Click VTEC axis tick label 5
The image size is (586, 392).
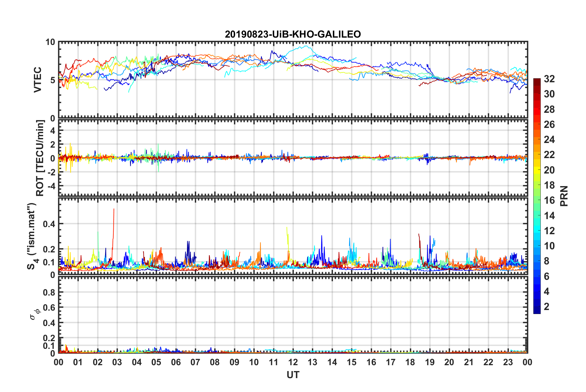point(53,80)
